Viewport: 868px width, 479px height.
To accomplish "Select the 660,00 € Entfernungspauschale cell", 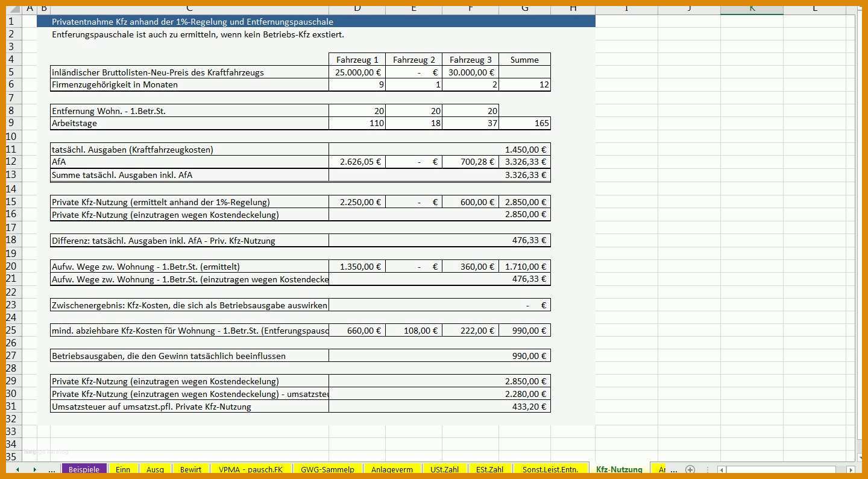I will (357, 331).
